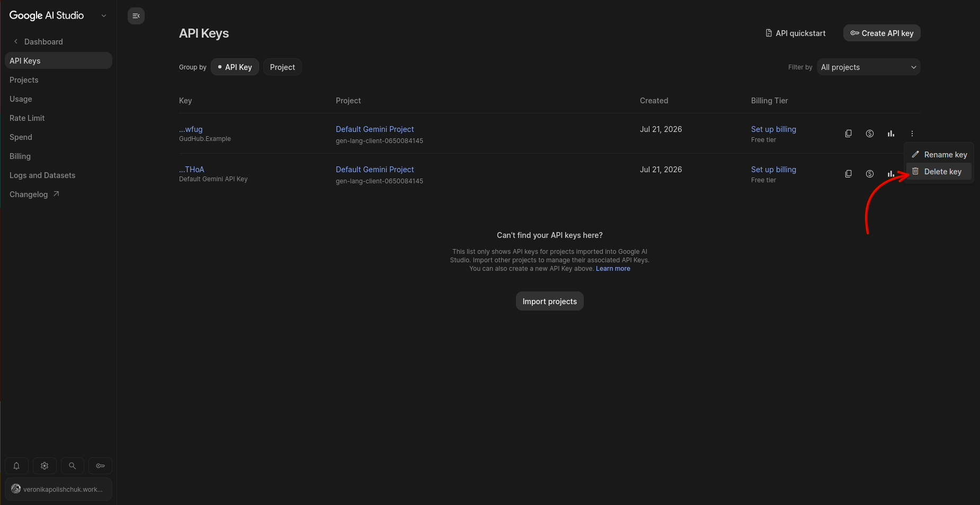This screenshot has width=980, height=505.
Task: Open settings gear in sidebar
Action: 44,466
